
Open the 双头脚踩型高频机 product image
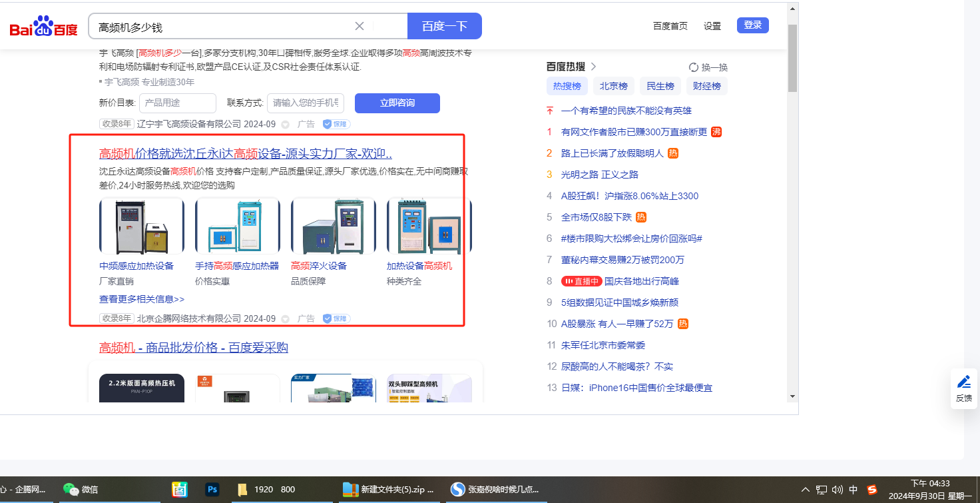(429, 388)
